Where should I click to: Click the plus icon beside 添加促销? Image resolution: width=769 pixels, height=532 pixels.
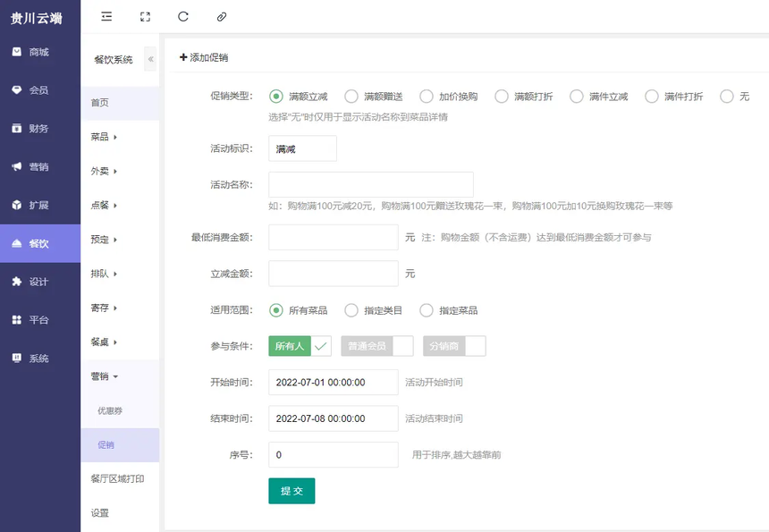pos(183,57)
